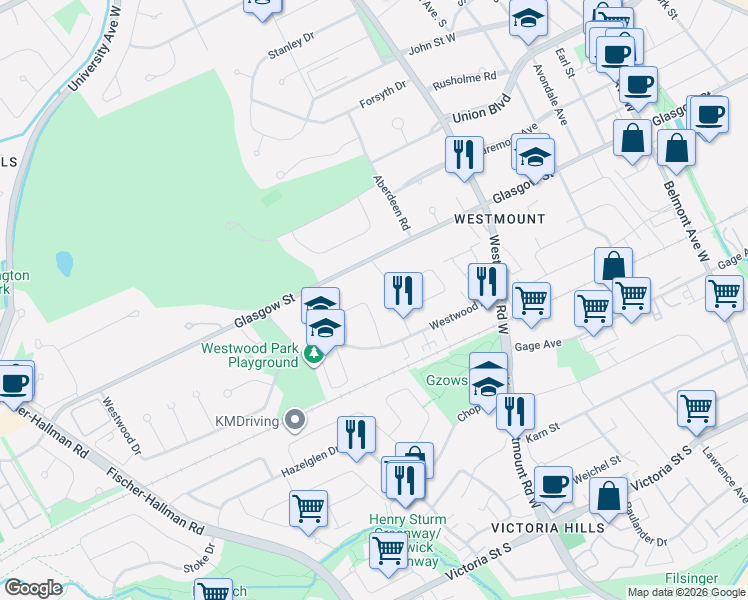This screenshot has height=600, width=748.
Task: Click the Filsinger park label
Action: (x=691, y=579)
